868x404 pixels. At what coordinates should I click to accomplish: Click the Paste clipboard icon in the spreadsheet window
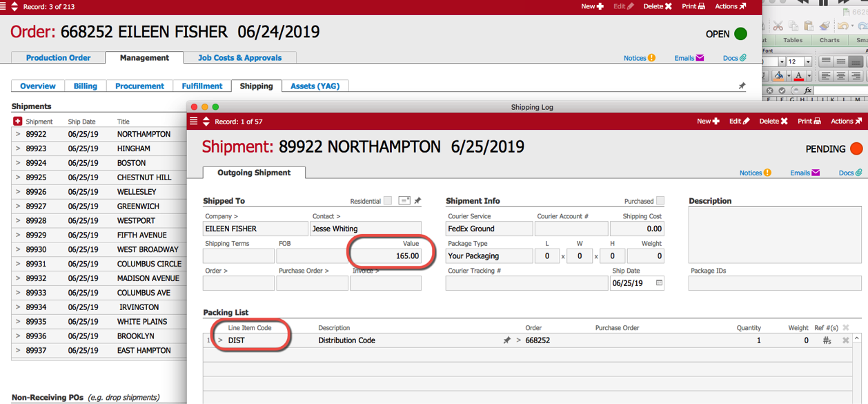(809, 26)
